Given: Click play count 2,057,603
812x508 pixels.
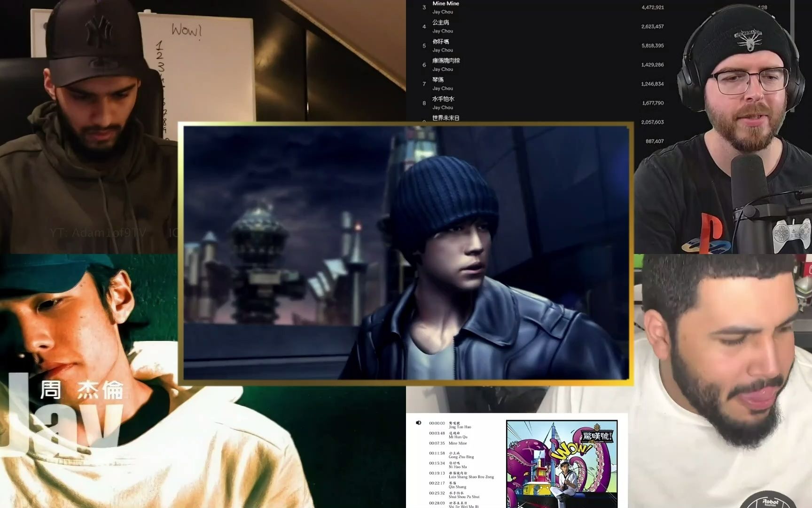Looking at the screenshot, I should point(653,122).
